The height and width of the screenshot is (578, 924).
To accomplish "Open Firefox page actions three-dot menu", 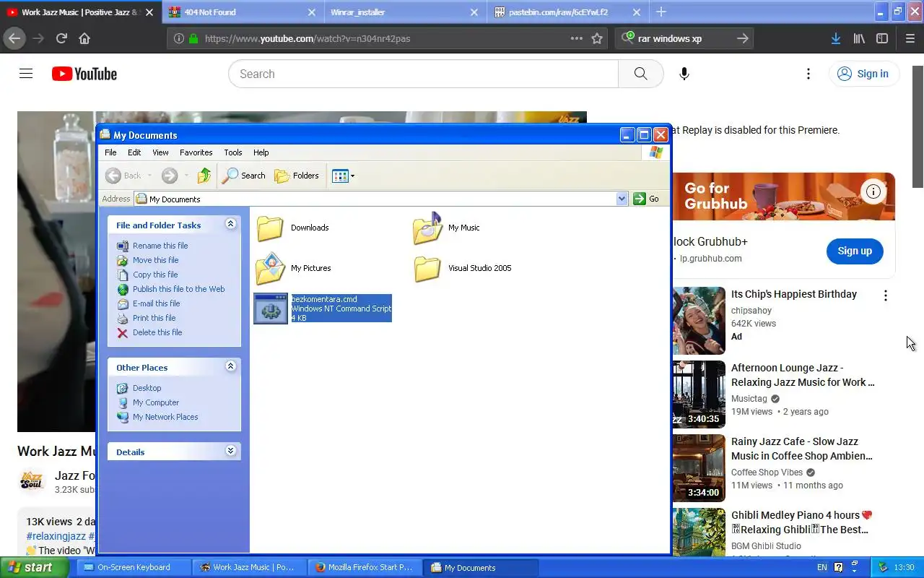I will tap(577, 38).
